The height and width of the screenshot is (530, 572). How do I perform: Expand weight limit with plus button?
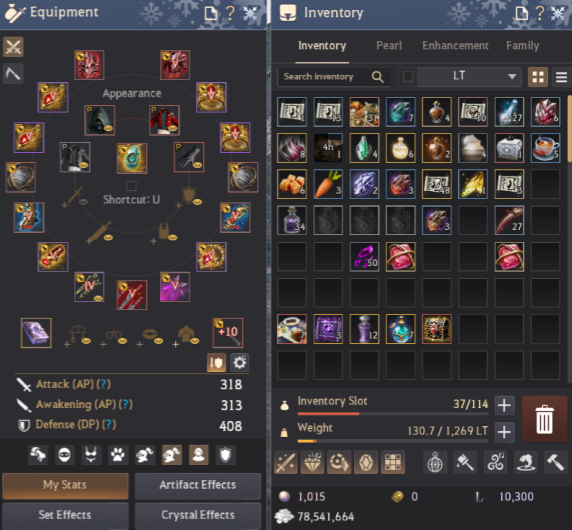(505, 432)
